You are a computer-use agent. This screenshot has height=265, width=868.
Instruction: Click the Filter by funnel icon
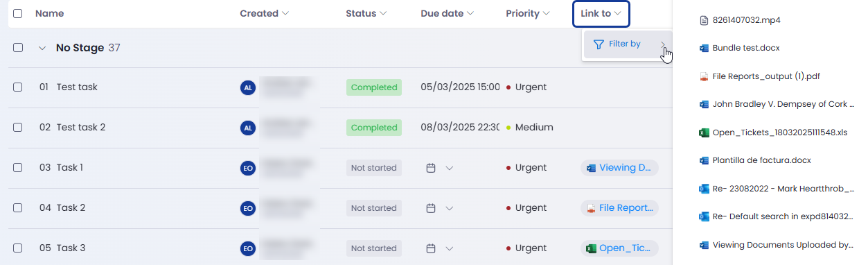(x=599, y=44)
